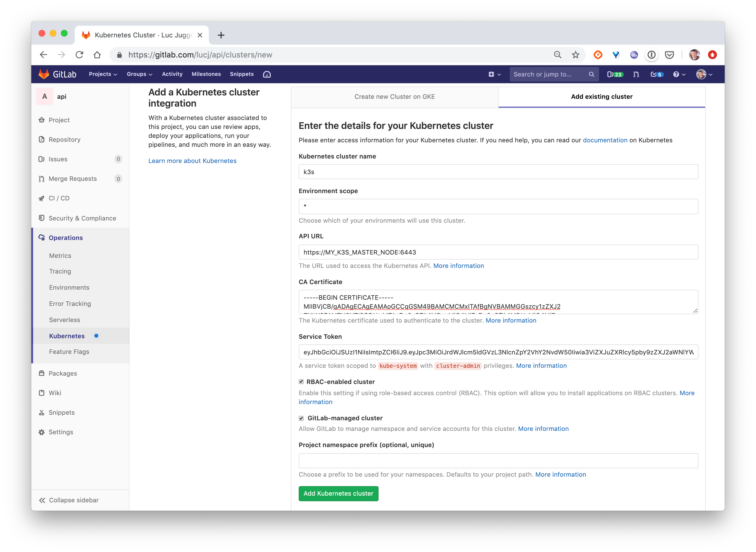Click the search magnifier in the jump-to box

tap(591, 74)
